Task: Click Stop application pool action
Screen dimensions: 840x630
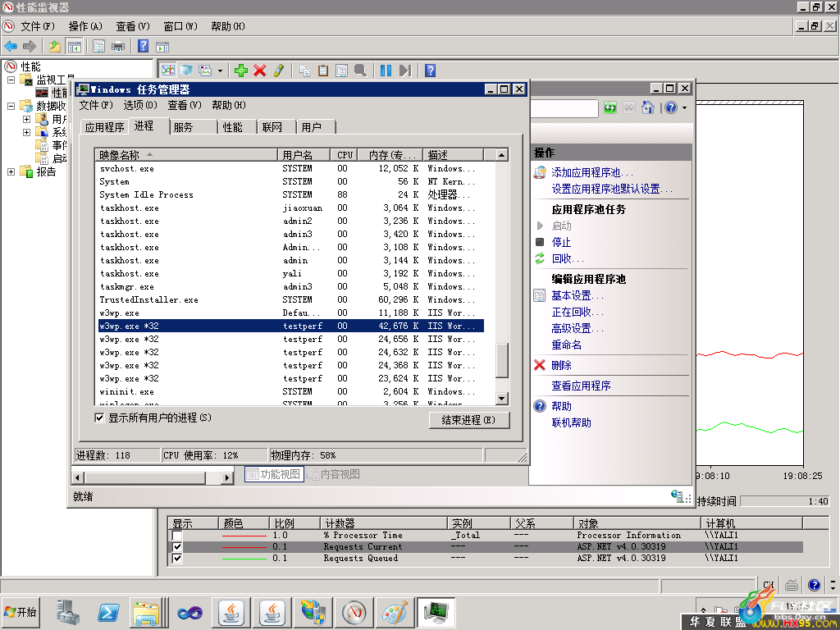Action: coord(561,242)
